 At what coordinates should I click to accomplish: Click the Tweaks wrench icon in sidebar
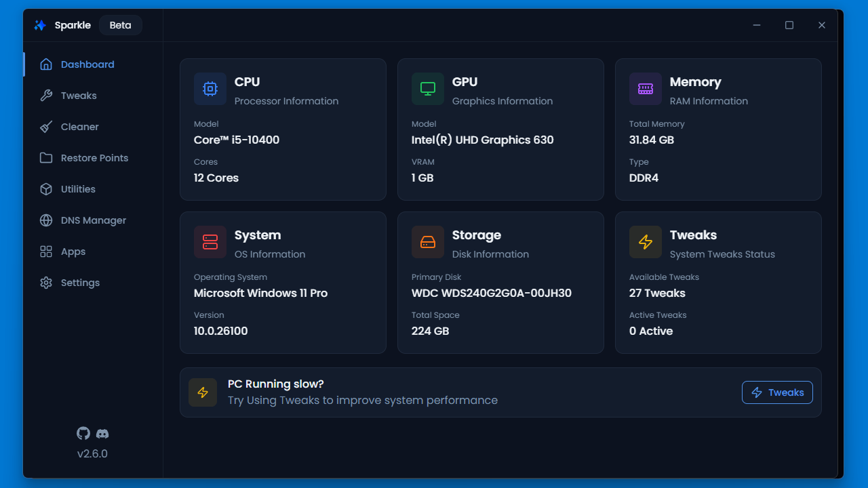pos(46,96)
